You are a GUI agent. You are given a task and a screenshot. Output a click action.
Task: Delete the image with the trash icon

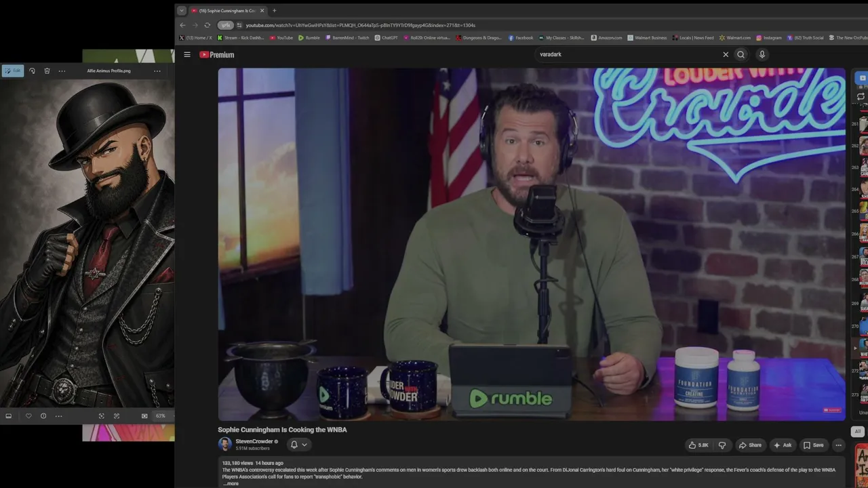(47, 70)
